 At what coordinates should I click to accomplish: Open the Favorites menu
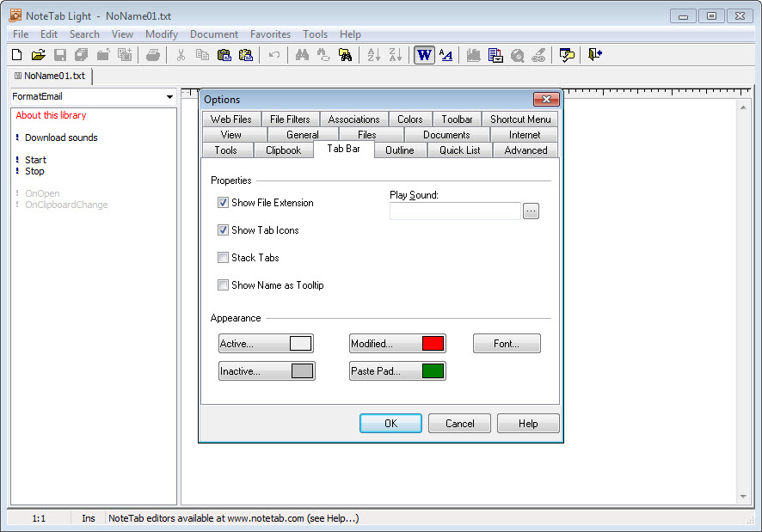coord(270,34)
